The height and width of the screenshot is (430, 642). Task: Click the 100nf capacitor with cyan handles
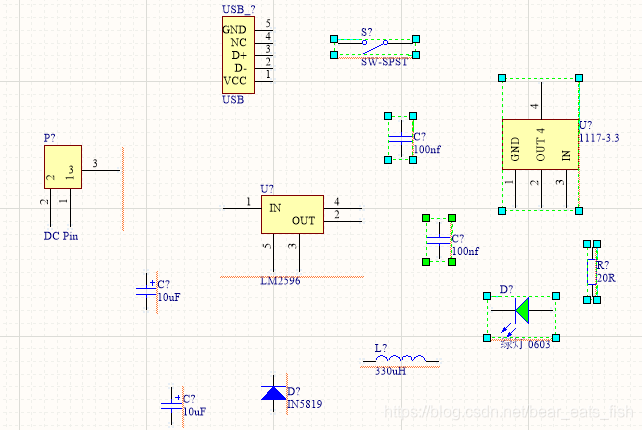coord(401,138)
